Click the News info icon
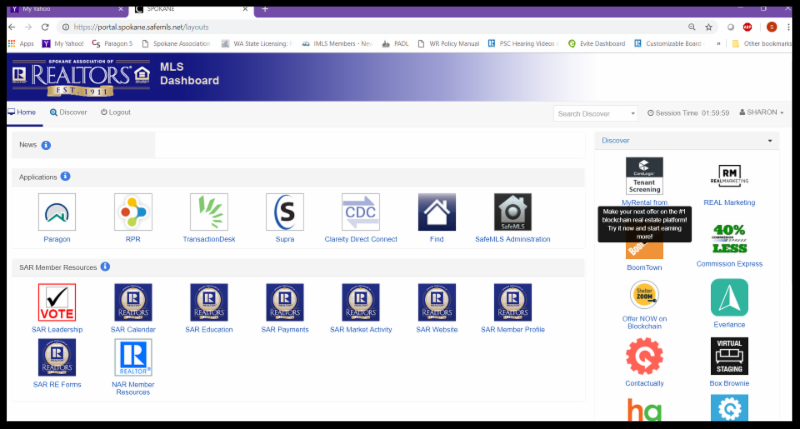 (x=46, y=145)
